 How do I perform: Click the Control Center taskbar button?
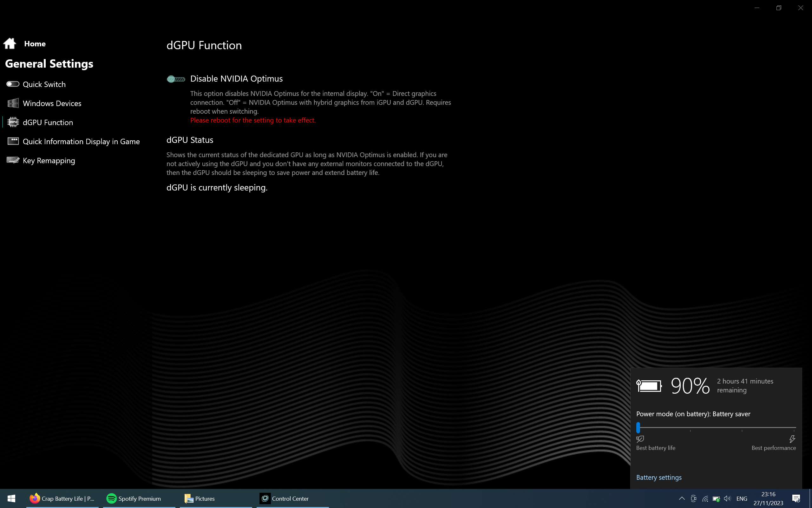pyautogui.click(x=292, y=498)
